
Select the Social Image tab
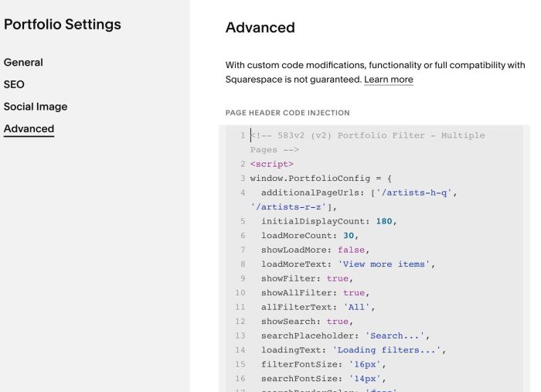(36, 107)
